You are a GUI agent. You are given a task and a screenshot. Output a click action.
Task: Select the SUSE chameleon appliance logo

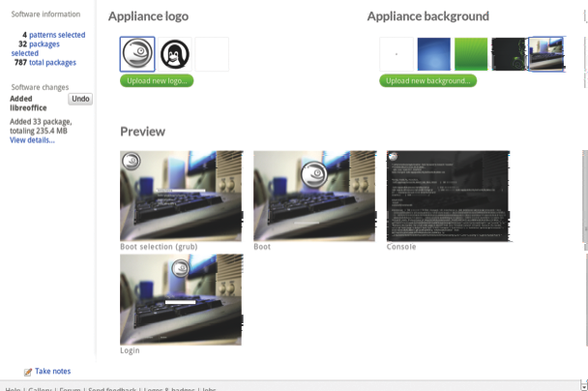(x=137, y=54)
